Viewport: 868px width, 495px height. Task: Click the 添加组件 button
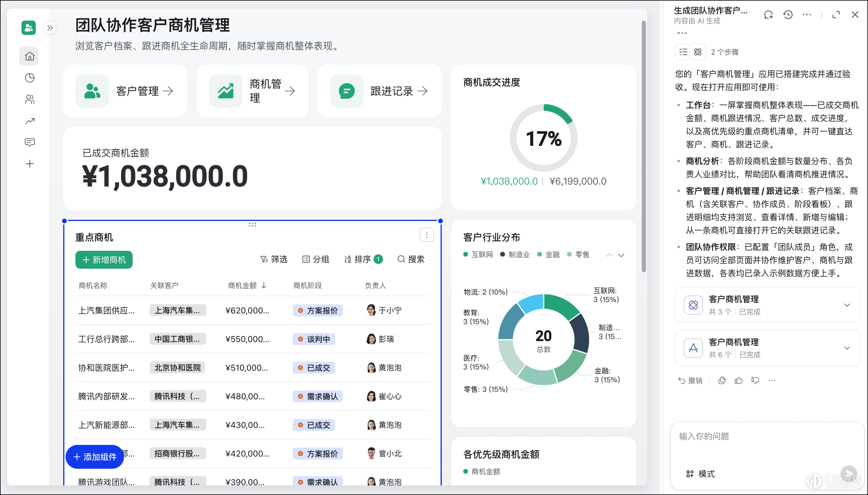pyautogui.click(x=95, y=457)
